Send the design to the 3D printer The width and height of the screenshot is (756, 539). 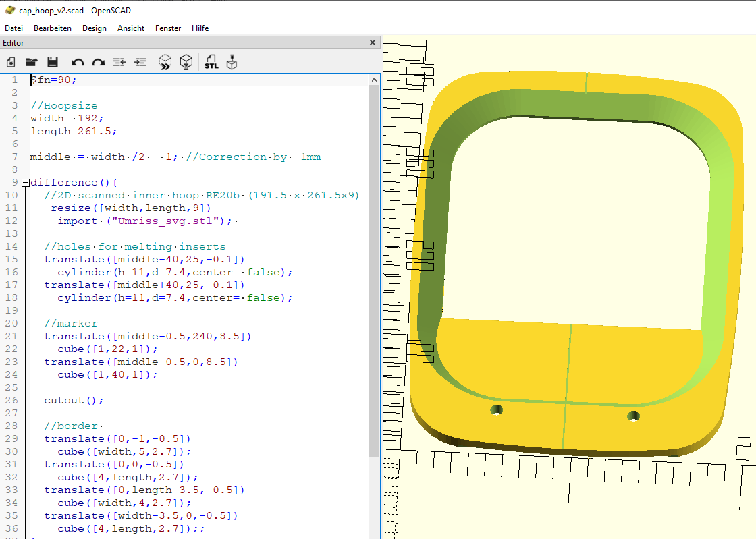click(232, 62)
